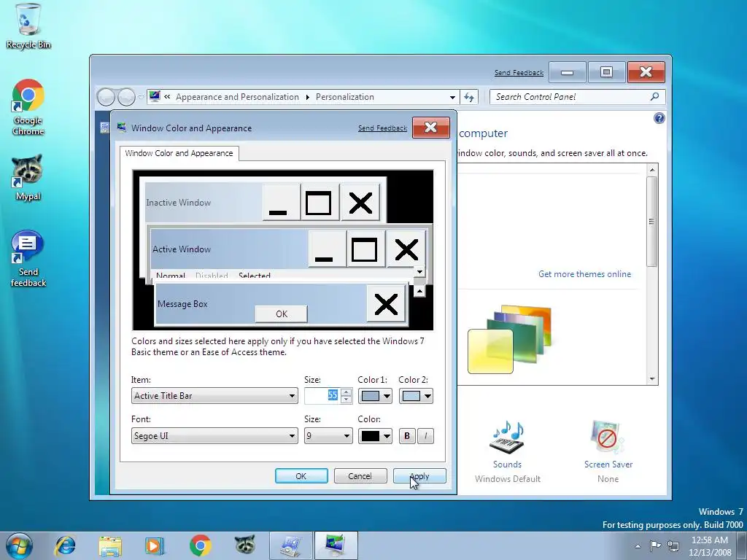The height and width of the screenshot is (560, 747).
Task: Decrease item size with down spinner
Action: pos(347,400)
